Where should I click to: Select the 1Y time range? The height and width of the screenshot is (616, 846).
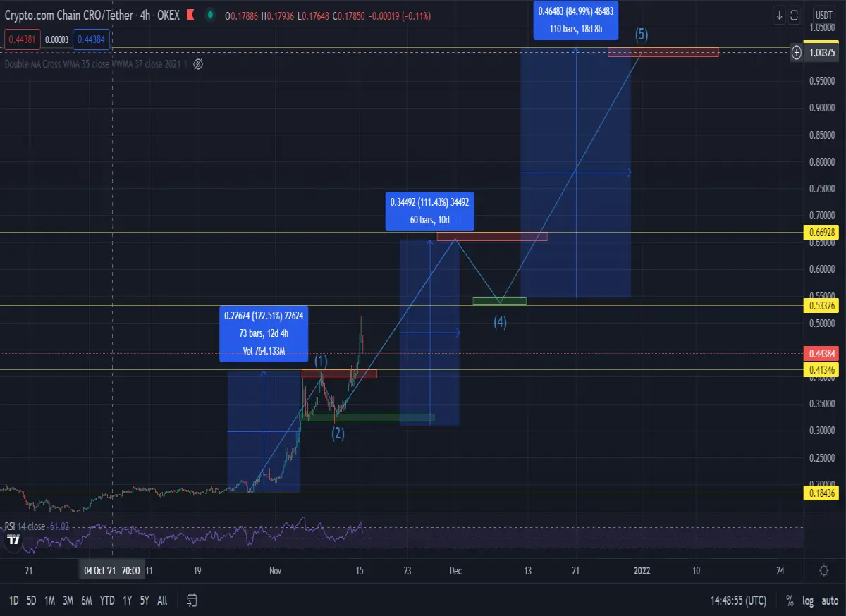point(127,600)
